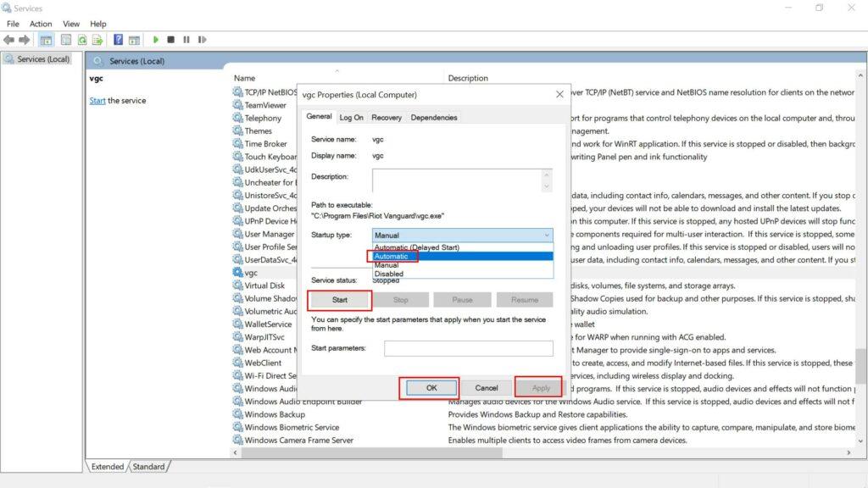Screen dimensions: 868x488
Task: Open the View menu
Action: click(x=71, y=24)
